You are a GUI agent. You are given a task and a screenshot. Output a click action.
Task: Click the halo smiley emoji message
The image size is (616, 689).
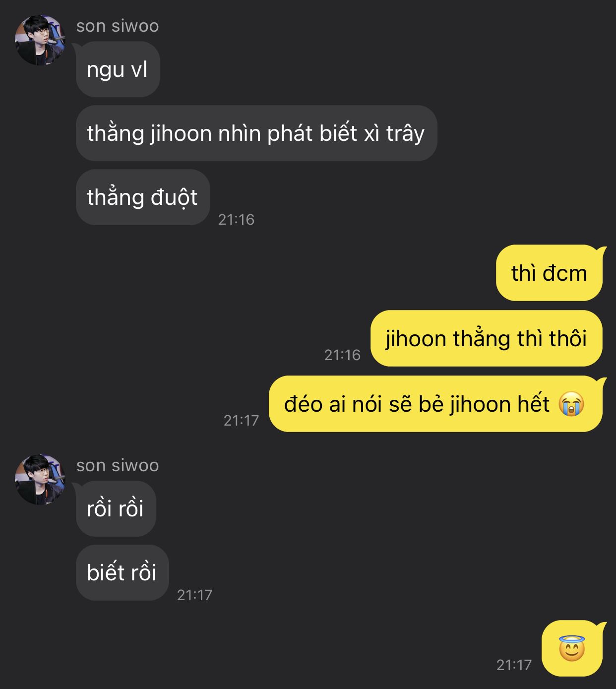(572, 648)
